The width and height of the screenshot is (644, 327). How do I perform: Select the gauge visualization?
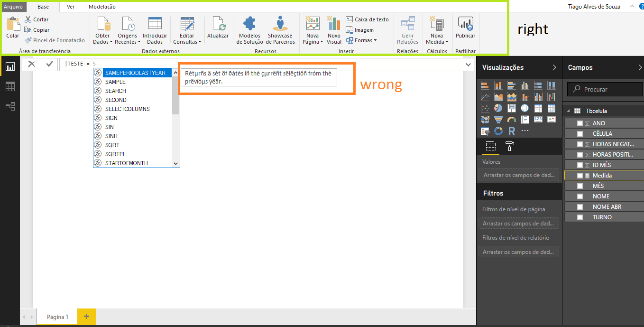511,120
